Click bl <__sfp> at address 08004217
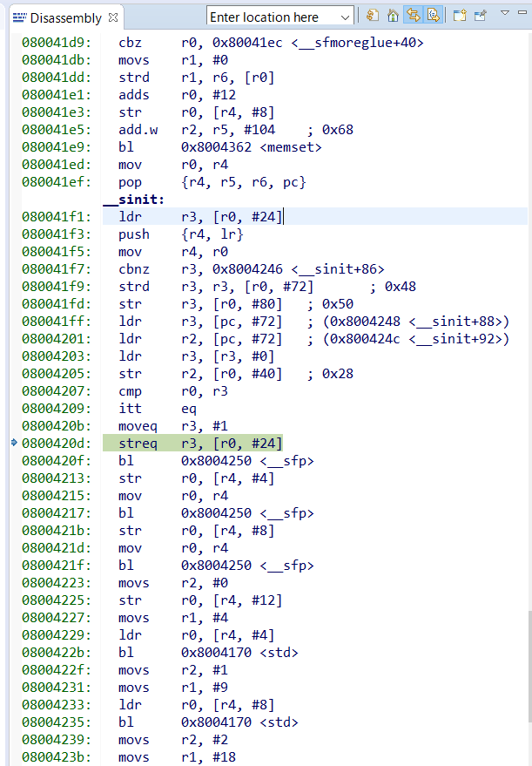The image size is (532, 766). pyautogui.click(x=216, y=513)
